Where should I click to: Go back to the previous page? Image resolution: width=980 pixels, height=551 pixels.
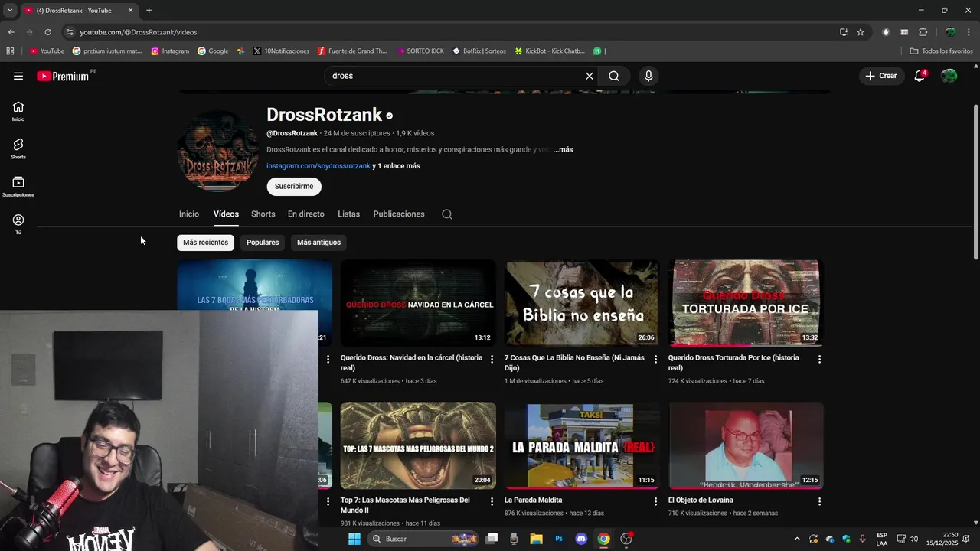click(11, 32)
